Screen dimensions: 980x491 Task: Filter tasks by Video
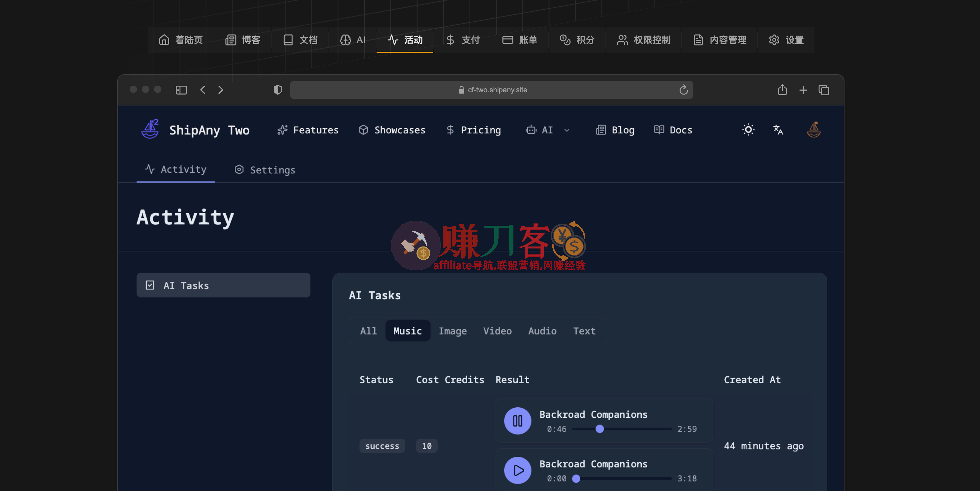tap(497, 331)
